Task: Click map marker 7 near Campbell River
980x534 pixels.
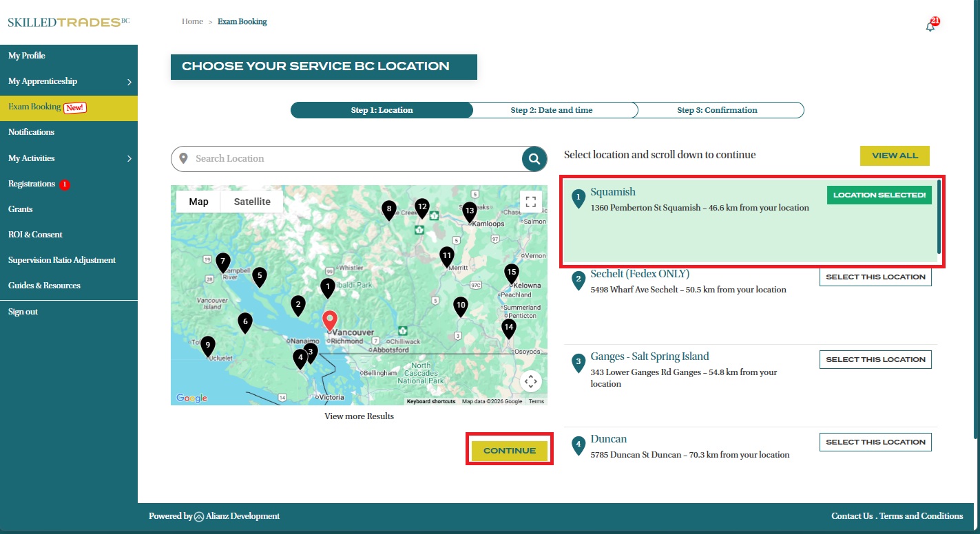Action: [x=222, y=261]
